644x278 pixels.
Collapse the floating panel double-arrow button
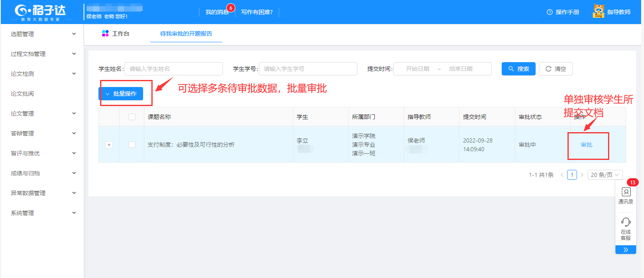(625, 250)
